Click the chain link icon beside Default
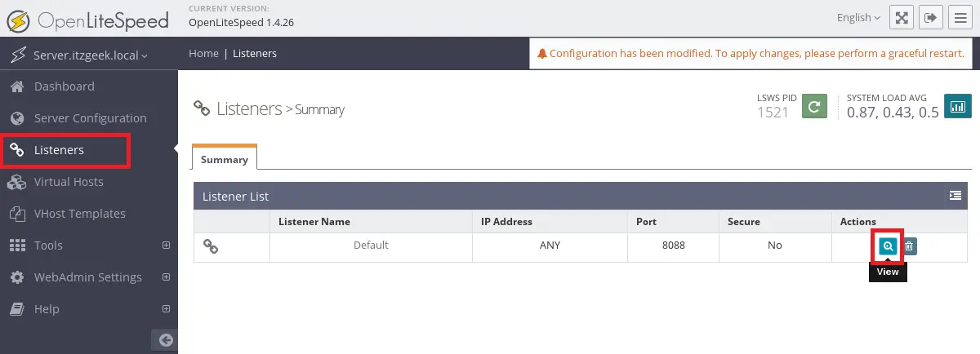Image resolution: width=980 pixels, height=354 pixels. (x=211, y=246)
